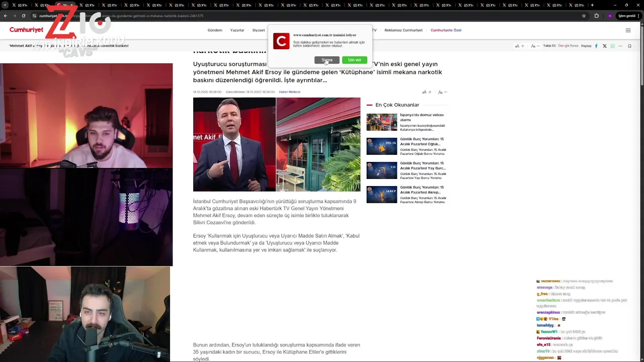Click the Oğlak horoscope thumbnail
Image resolution: width=644 pixels, height=362 pixels.
tap(382, 146)
